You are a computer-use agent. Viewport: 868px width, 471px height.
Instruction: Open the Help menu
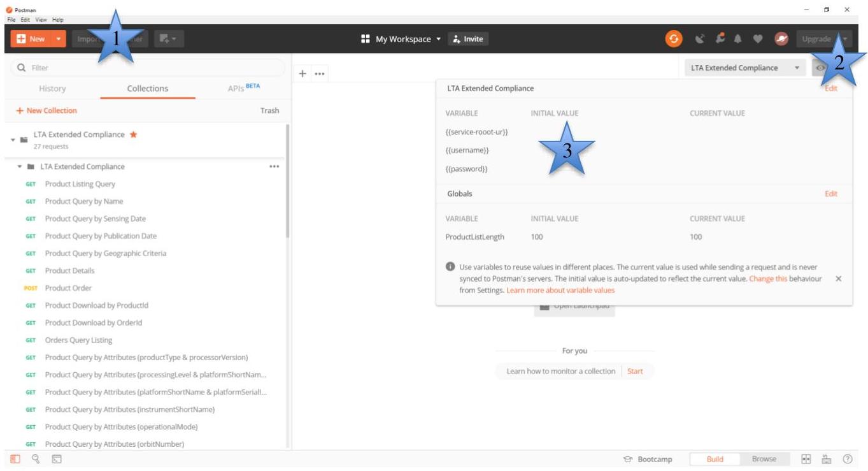(58, 20)
